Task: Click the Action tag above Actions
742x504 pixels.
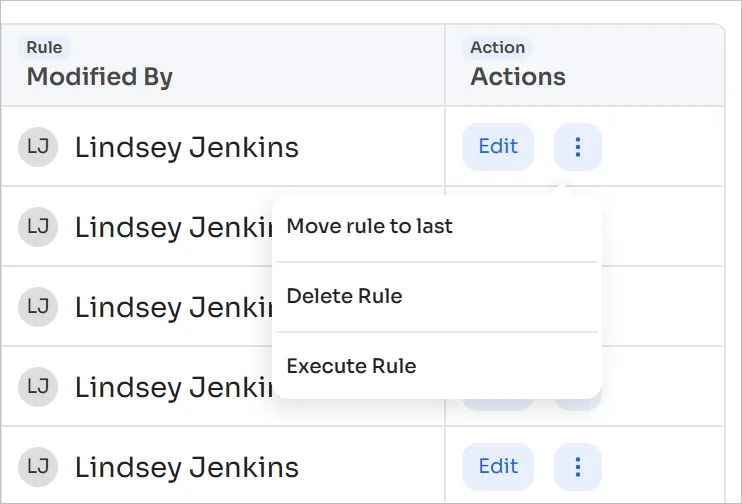Action: [497, 47]
